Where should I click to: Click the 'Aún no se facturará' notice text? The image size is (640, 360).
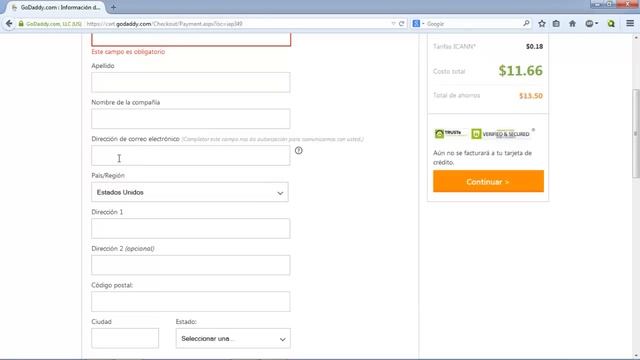pos(482,158)
